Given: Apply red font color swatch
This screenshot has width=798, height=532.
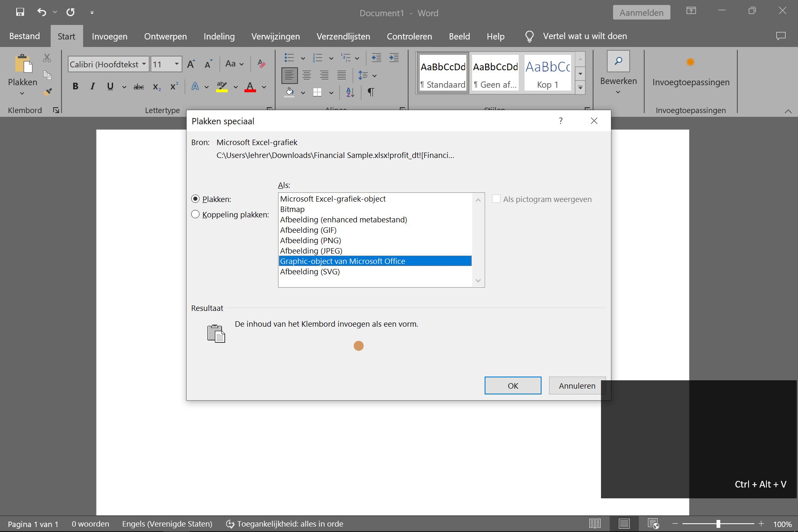Looking at the screenshot, I should (x=250, y=87).
